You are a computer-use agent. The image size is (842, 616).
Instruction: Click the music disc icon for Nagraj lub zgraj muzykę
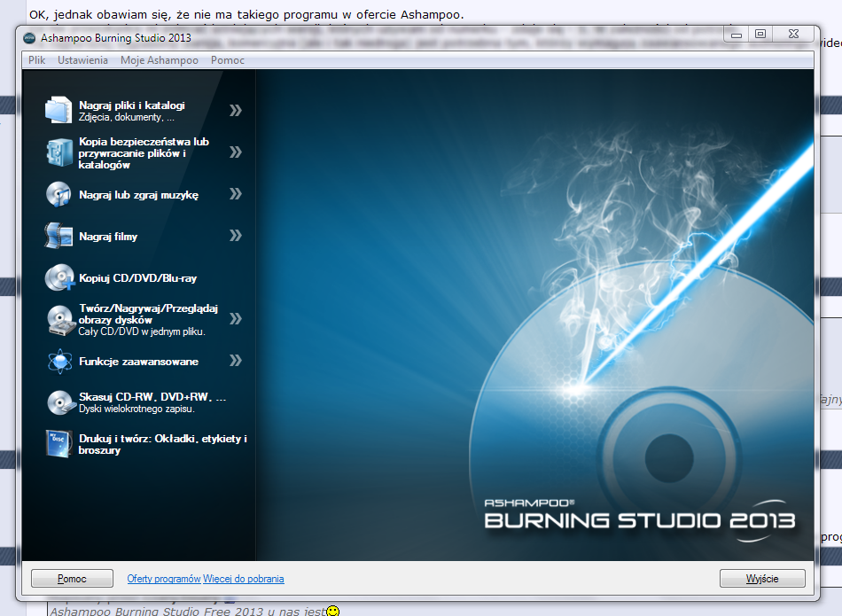(x=58, y=194)
